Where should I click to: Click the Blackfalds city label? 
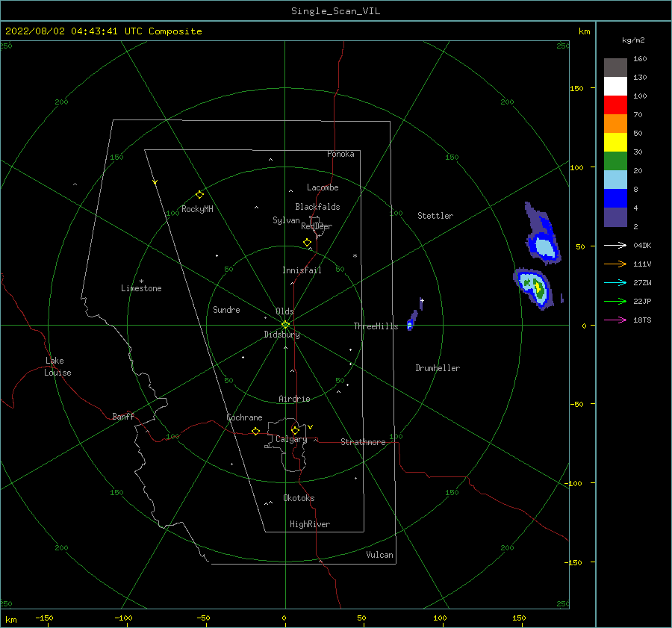click(317, 207)
